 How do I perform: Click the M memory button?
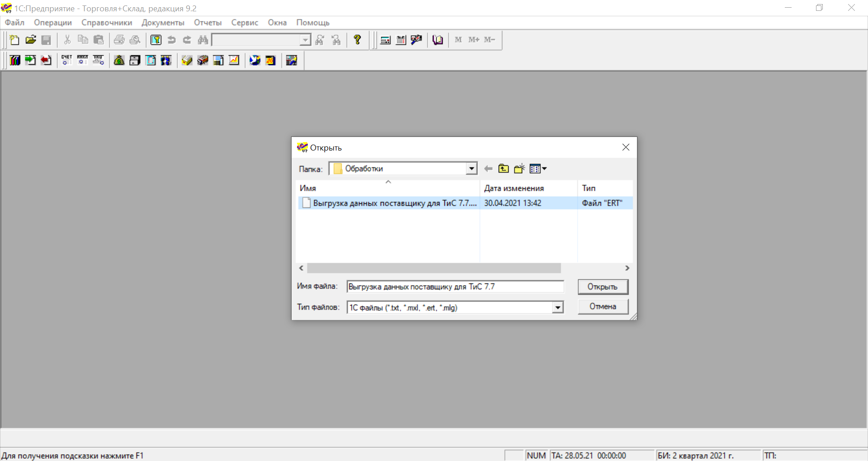pyautogui.click(x=458, y=40)
